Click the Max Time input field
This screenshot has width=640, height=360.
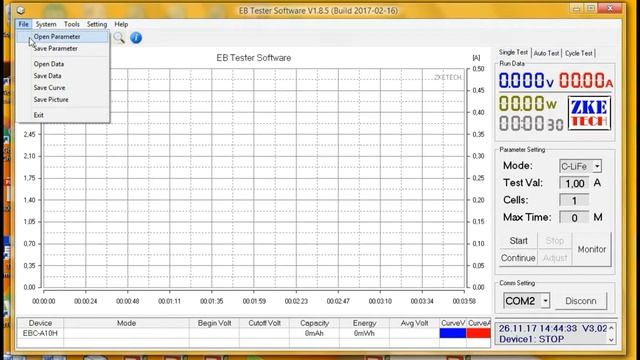click(x=574, y=218)
